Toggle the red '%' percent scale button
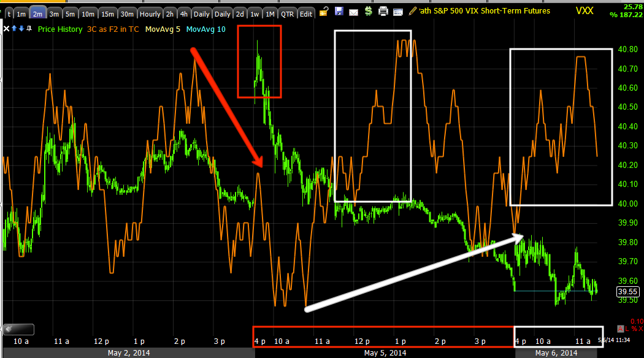Image resolution: width=644 pixels, height=358 pixels. pos(634,329)
